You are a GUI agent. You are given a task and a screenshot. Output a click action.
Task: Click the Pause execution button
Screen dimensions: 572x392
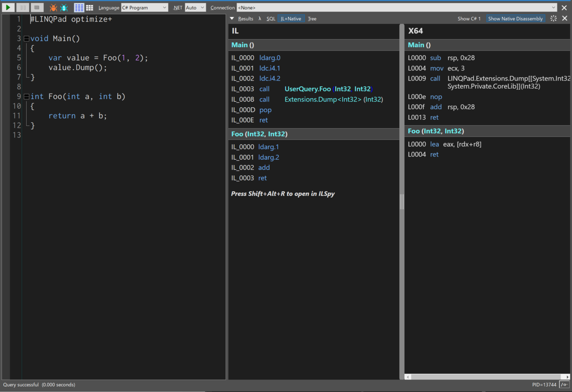point(22,8)
